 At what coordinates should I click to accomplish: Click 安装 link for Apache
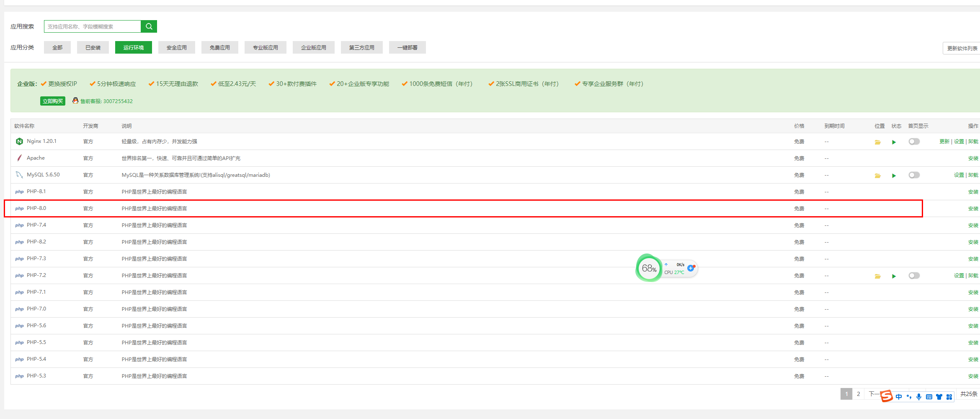tap(973, 158)
